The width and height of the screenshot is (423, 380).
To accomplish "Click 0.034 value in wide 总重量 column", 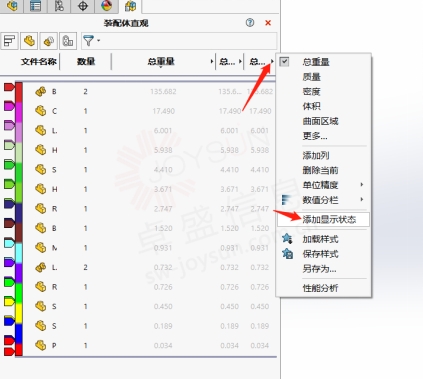I will point(163,346).
